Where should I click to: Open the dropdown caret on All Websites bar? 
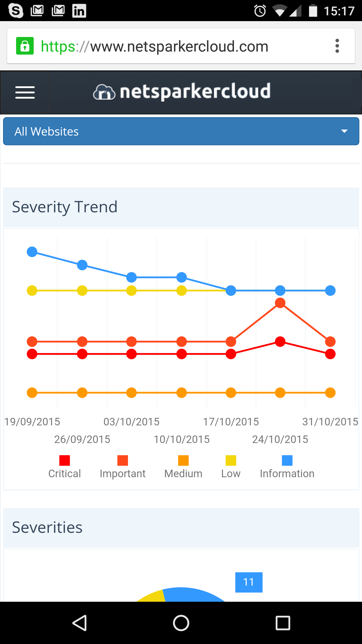(x=345, y=131)
